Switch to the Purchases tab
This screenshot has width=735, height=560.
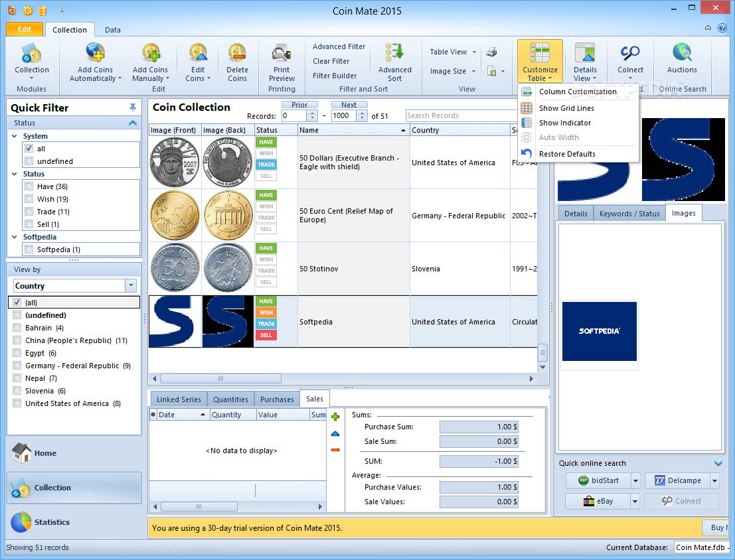click(277, 399)
